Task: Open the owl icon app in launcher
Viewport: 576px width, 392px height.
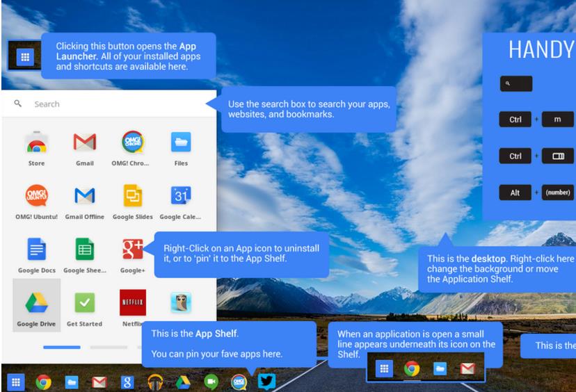Action: pyautogui.click(x=181, y=302)
